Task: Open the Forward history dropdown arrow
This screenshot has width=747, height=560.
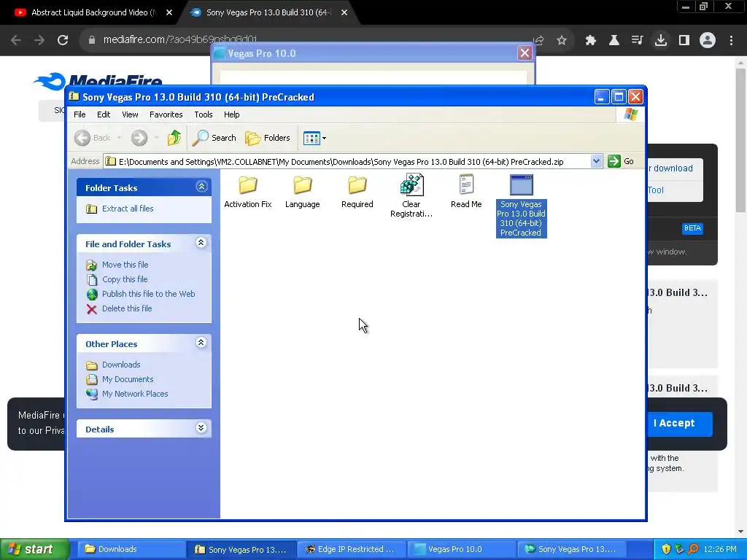Action: click(156, 138)
